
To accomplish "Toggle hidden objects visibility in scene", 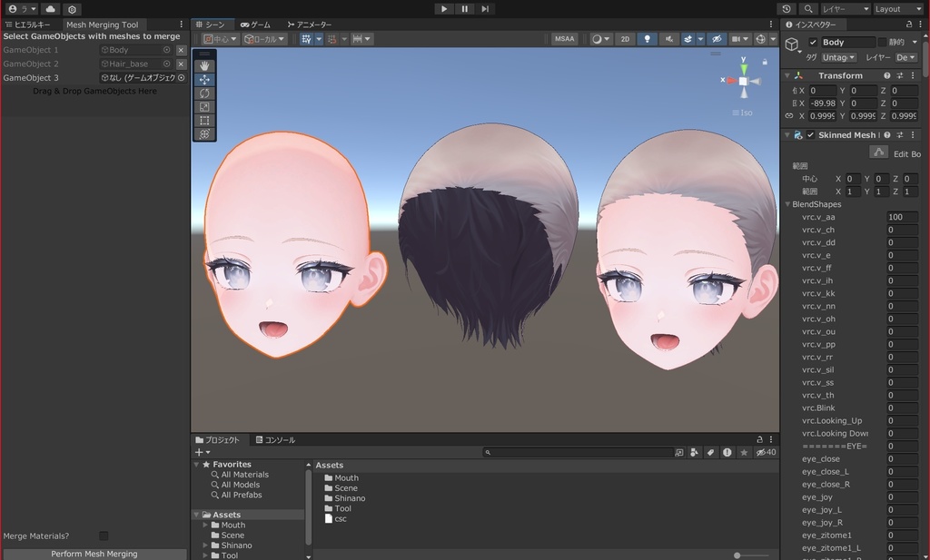I will point(717,39).
